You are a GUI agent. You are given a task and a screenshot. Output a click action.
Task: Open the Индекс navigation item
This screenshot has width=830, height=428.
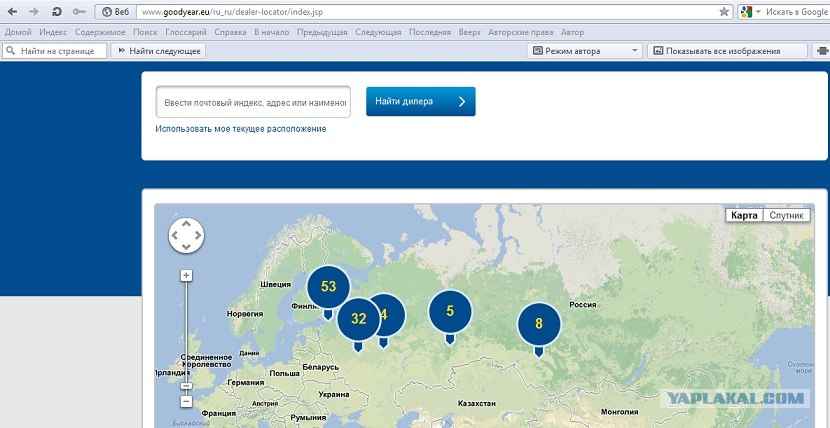click(53, 32)
